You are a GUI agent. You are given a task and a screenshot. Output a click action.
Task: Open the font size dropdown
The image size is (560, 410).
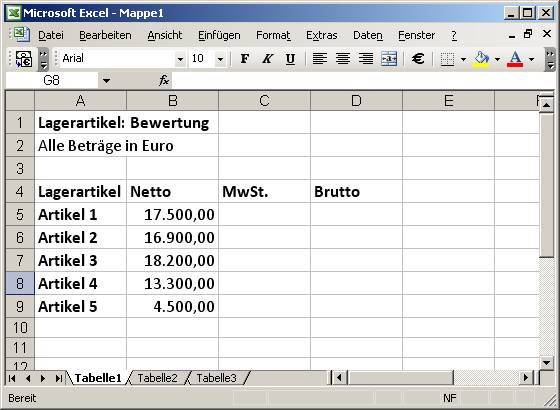point(220,59)
